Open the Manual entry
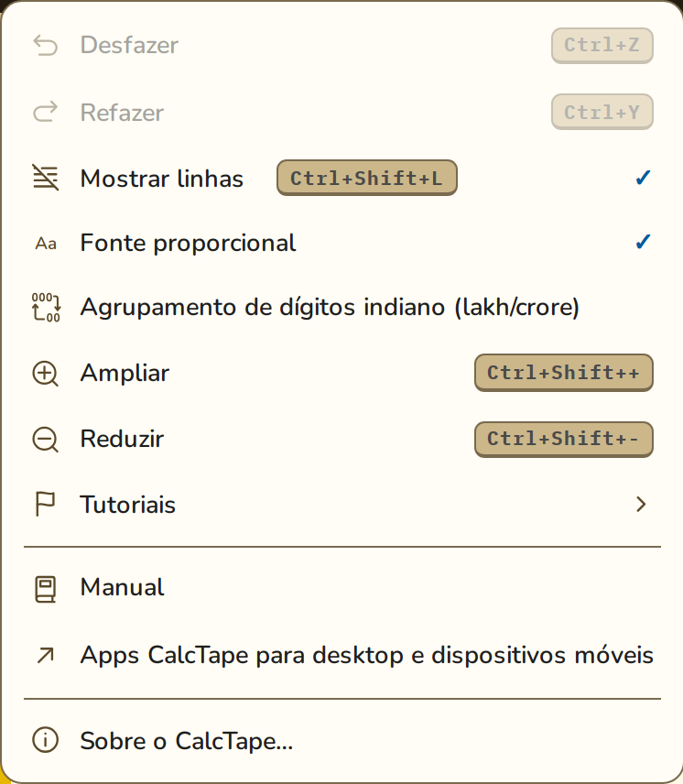Image resolution: width=683 pixels, height=784 pixels. click(342, 588)
